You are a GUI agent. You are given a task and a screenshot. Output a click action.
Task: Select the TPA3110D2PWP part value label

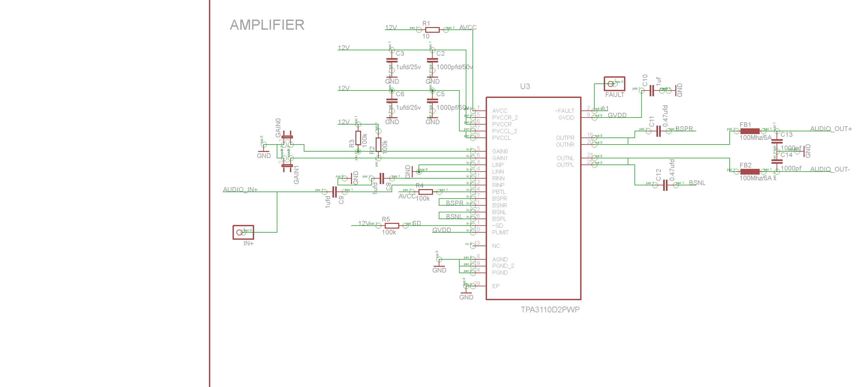point(550,310)
